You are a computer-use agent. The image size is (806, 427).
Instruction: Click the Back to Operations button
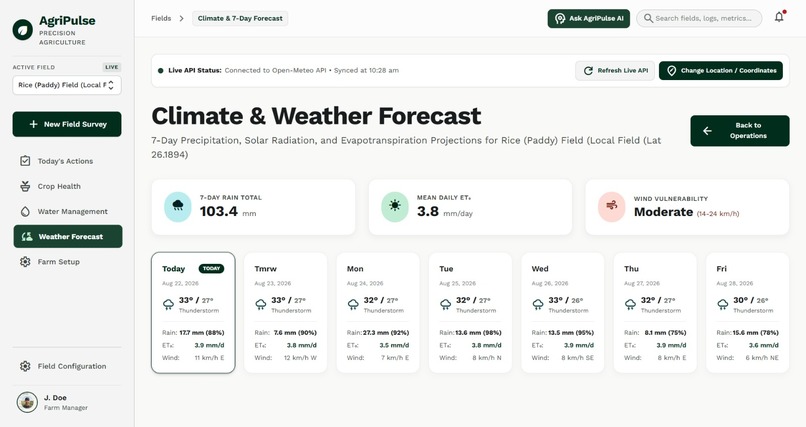[x=740, y=131]
